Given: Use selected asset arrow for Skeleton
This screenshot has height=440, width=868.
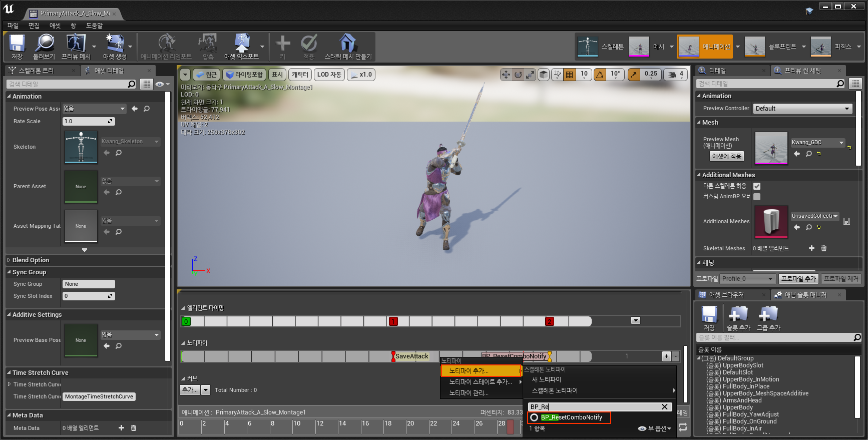Looking at the screenshot, I should click(106, 153).
